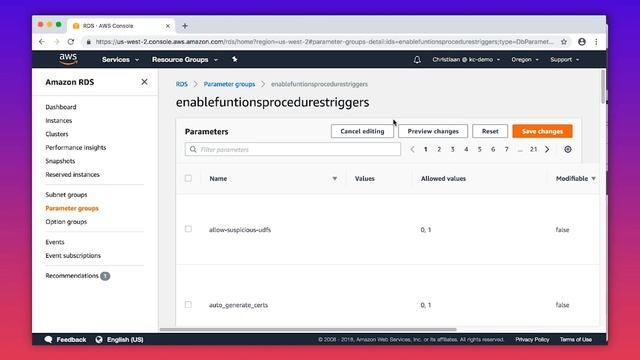
Task: Click the Filter parameters input field
Action: [x=293, y=149]
